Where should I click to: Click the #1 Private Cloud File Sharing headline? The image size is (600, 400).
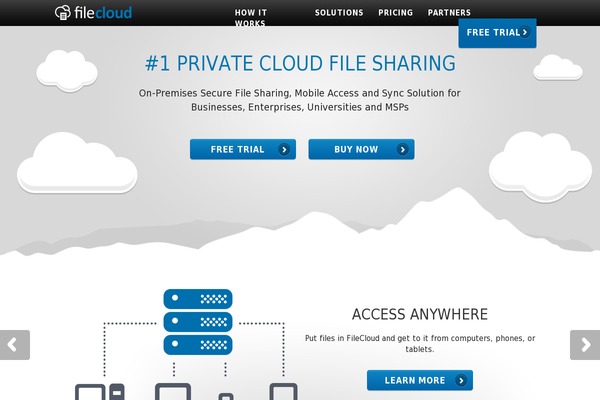point(300,64)
